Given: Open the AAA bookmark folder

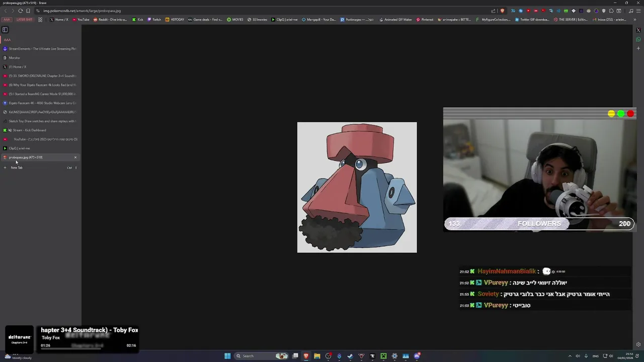Looking at the screenshot, I should pyautogui.click(x=7, y=20).
